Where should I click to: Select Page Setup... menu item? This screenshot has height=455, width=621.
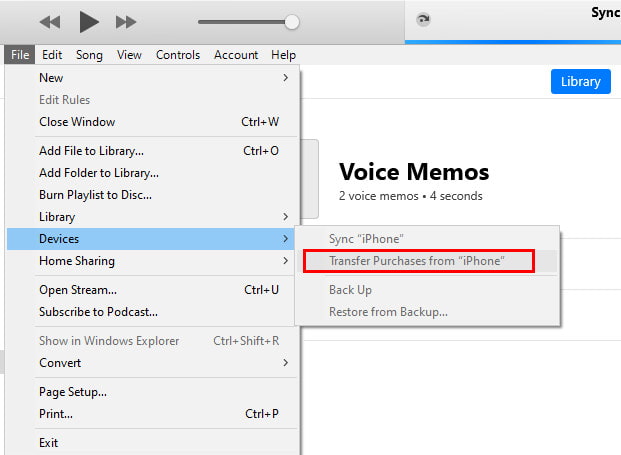click(x=152, y=392)
